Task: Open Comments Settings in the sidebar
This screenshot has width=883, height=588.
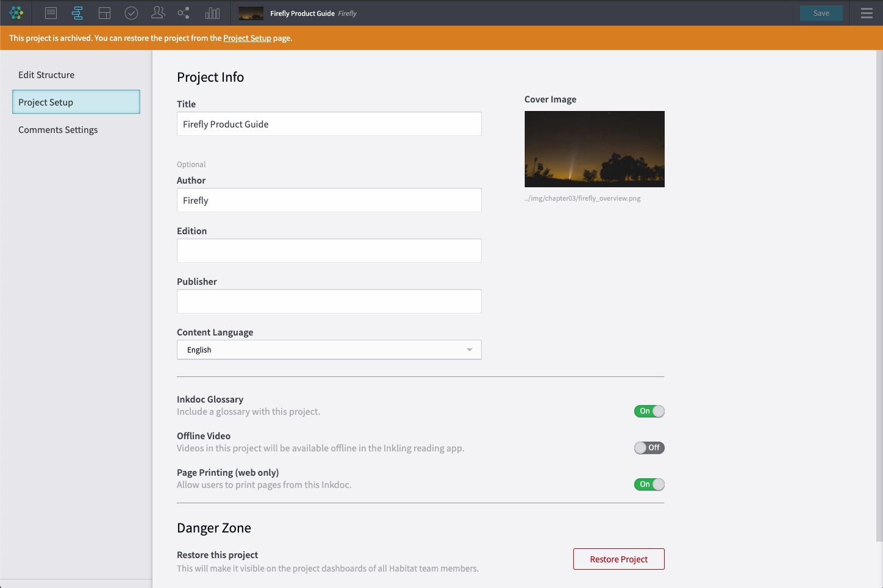Action: [58, 130]
